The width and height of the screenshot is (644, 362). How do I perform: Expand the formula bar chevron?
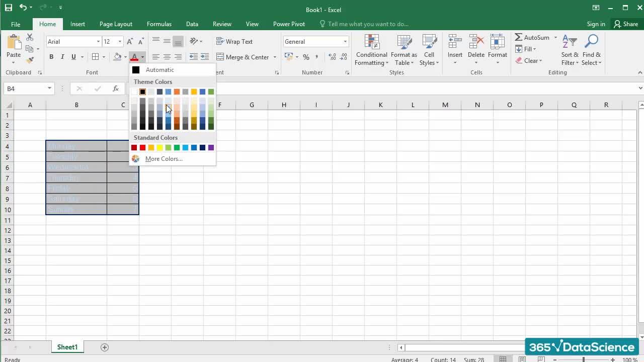[640, 88]
